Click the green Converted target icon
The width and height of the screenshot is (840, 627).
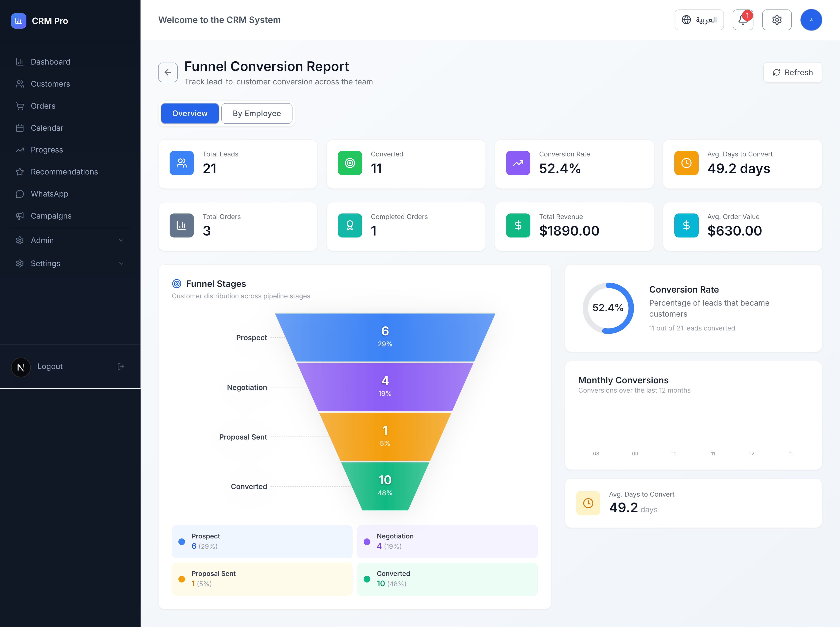coord(350,163)
